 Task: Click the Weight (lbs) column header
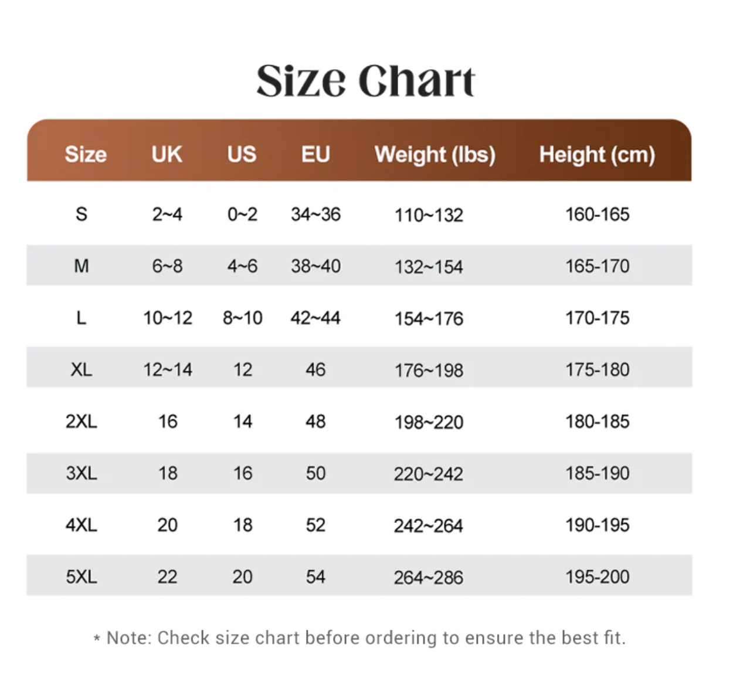pos(435,155)
